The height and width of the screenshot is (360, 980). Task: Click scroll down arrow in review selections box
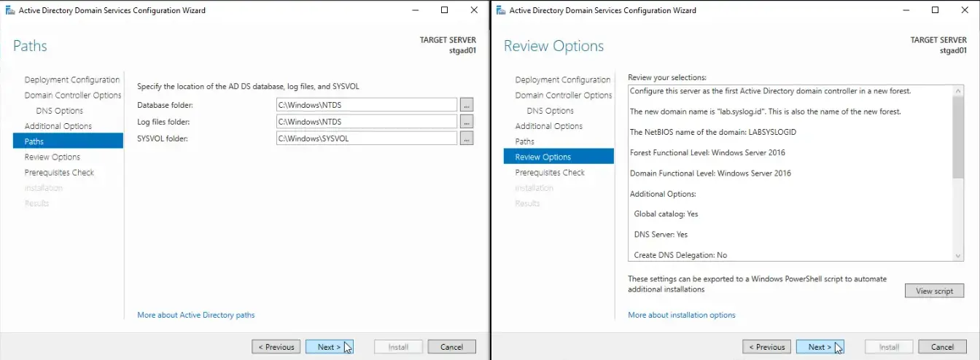coord(958,255)
